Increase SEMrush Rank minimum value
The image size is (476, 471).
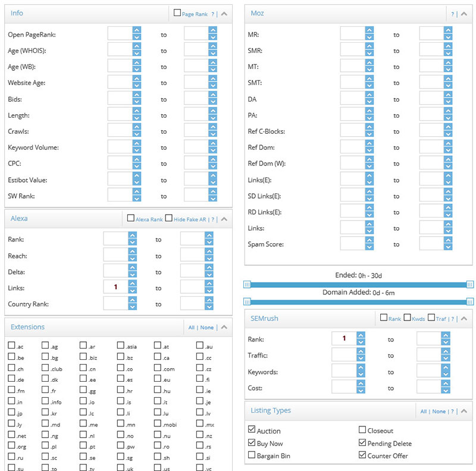tap(361, 335)
